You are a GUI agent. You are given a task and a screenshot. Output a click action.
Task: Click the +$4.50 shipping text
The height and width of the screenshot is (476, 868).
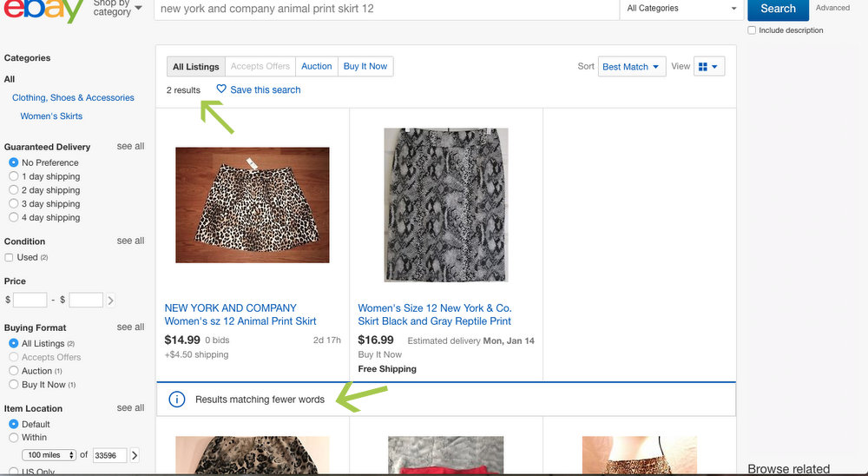196,354
